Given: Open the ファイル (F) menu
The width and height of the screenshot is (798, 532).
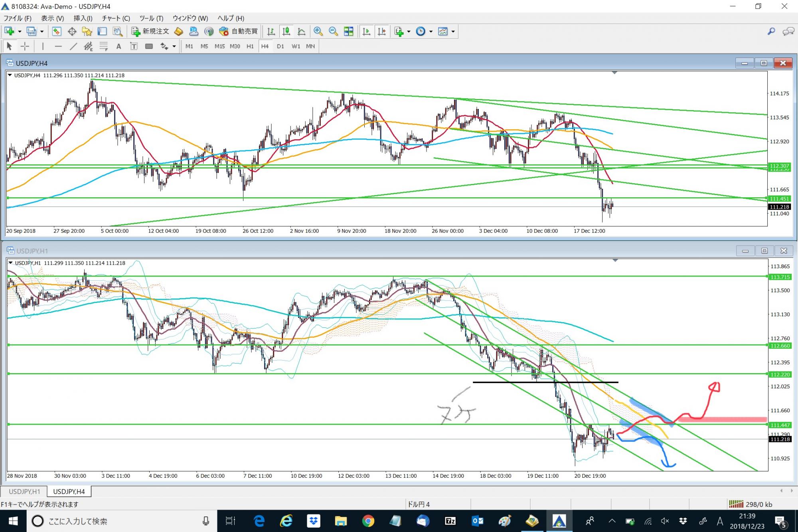Looking at the screenshot, I should (x=18, y=18).
